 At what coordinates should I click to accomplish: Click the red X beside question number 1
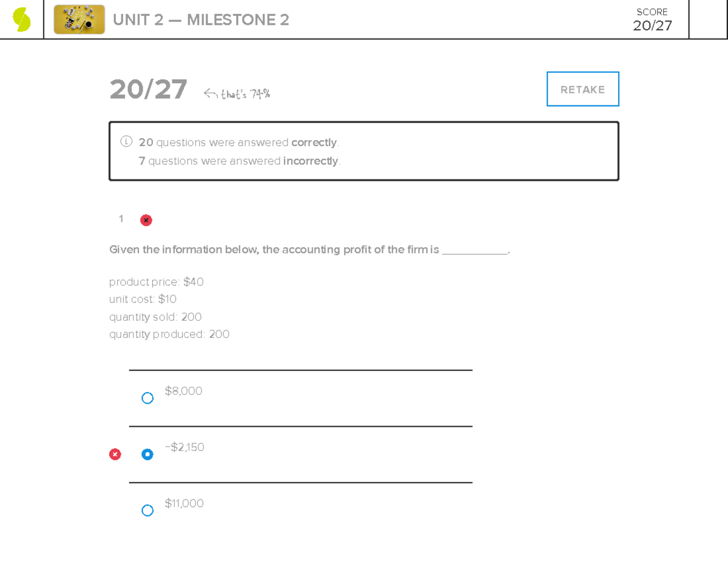point(146,220)
